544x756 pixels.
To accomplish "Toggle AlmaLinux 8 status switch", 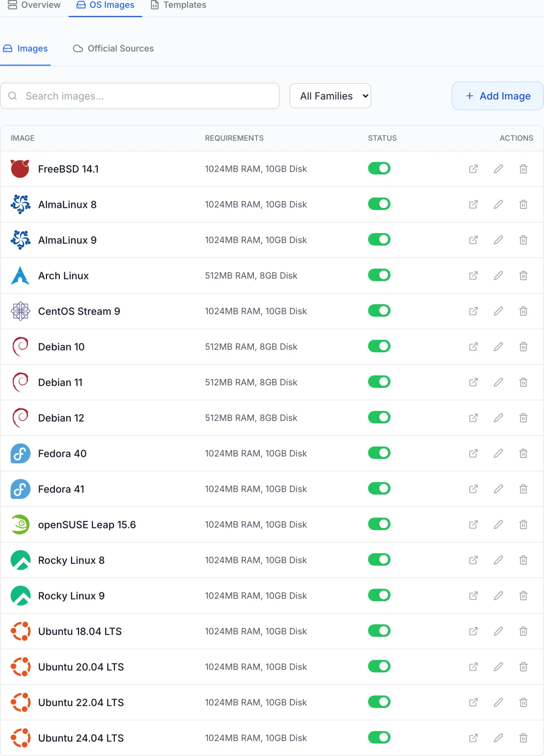I will coord(379,204).
